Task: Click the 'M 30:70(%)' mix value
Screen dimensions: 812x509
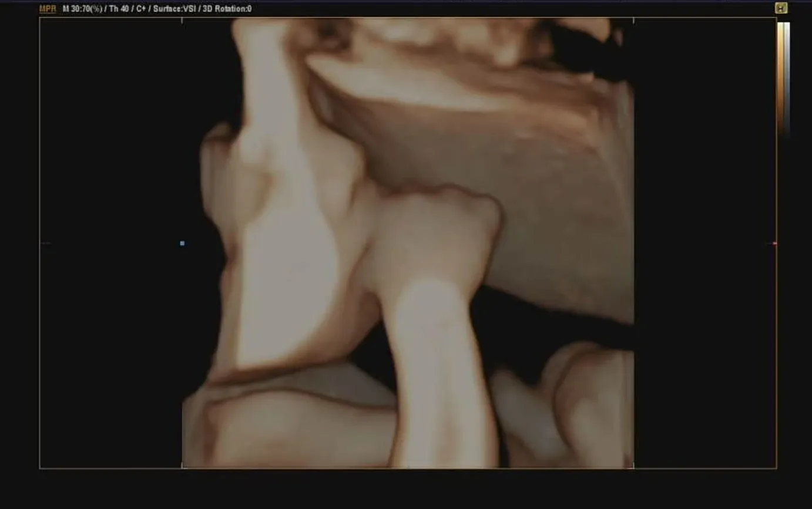Action: point(82,9)
